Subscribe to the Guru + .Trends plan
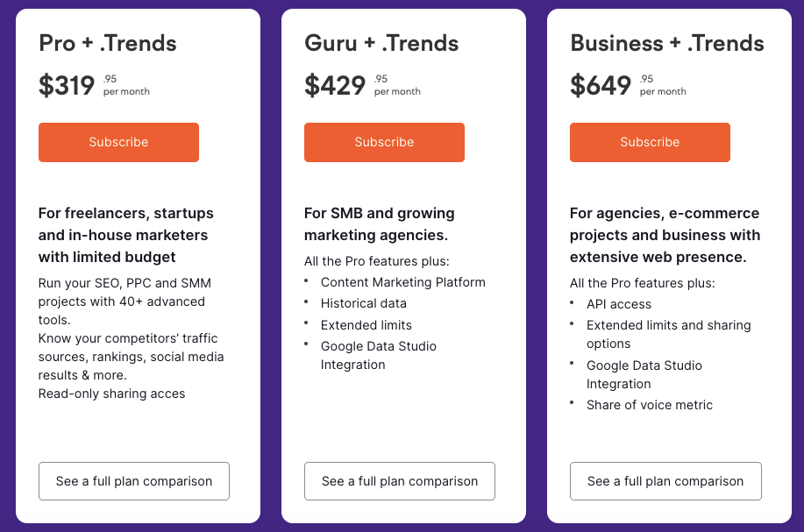Viewport: 804px width, 532px height. [x=384, y=142]
